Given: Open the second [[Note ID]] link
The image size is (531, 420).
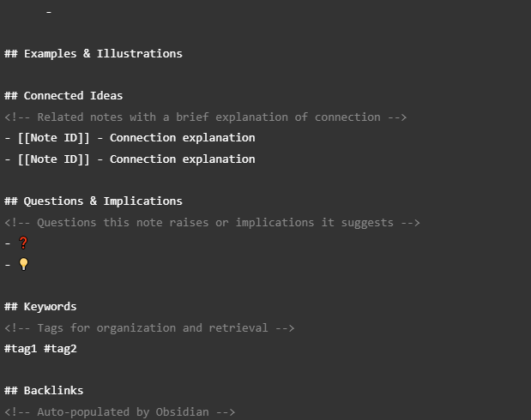Looking at the screenshot, I should click(x=54, y=159).
